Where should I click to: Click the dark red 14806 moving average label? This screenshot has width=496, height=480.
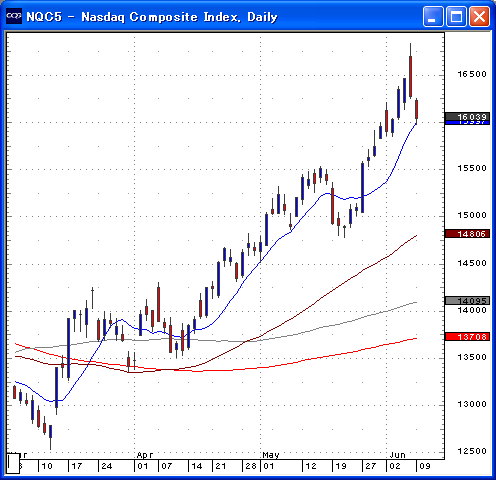(468, 234)
